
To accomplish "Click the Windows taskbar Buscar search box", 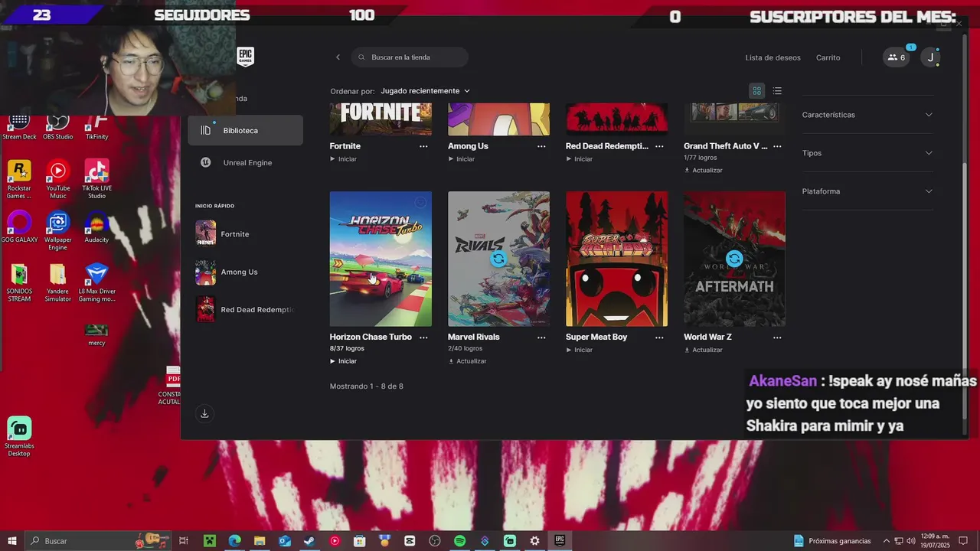I will [x=100, y=541].
